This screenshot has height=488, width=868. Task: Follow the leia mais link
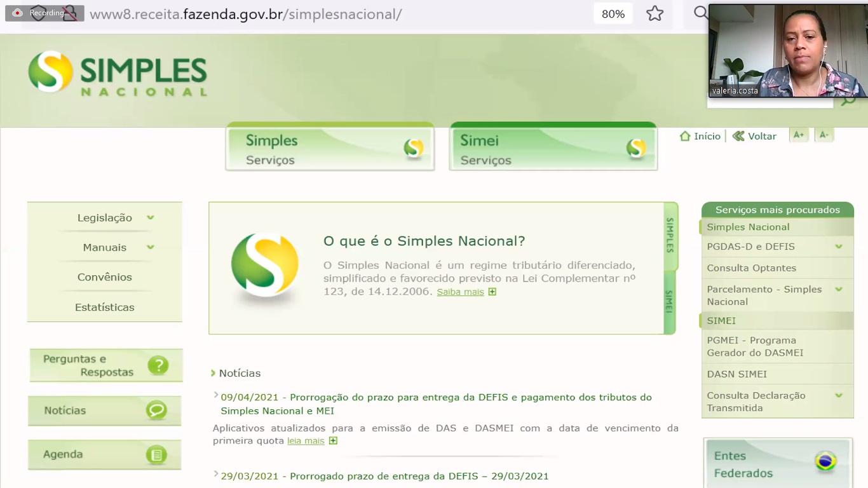306,440
